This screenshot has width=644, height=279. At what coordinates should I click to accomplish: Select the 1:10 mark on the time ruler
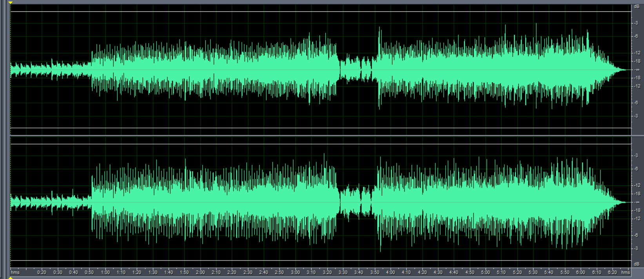(x=121, y=272)
